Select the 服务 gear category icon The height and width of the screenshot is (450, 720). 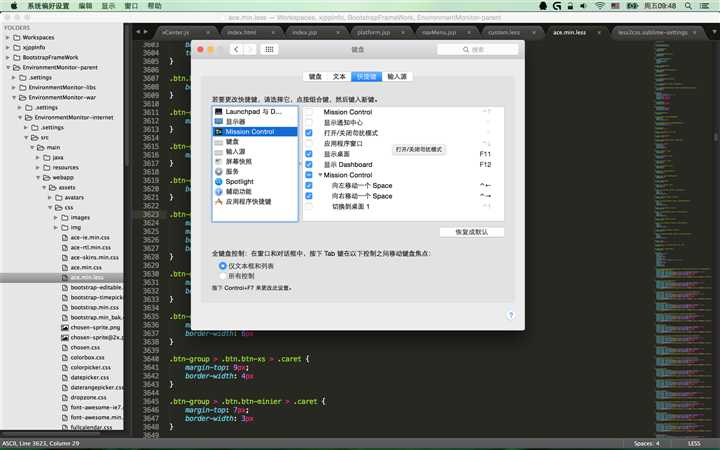[x=219, y=171]
